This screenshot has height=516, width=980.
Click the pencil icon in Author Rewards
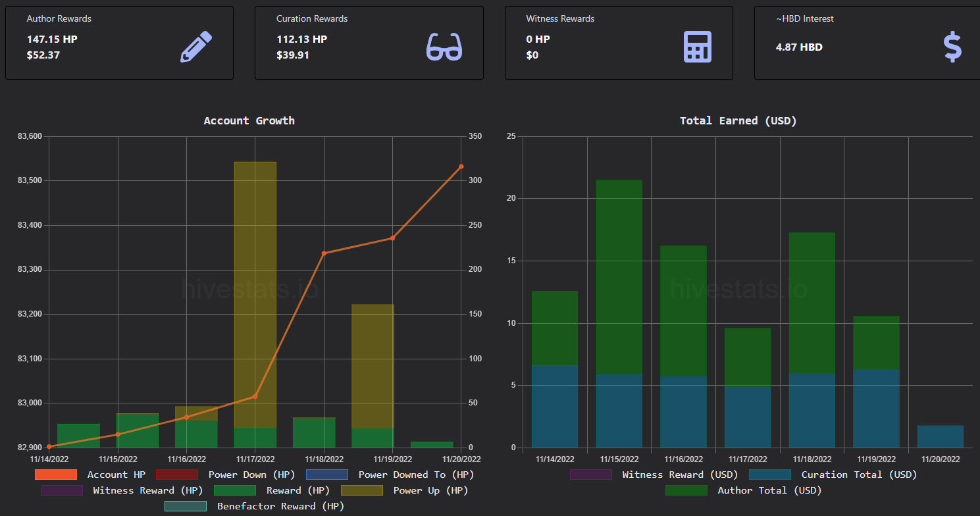196,47
